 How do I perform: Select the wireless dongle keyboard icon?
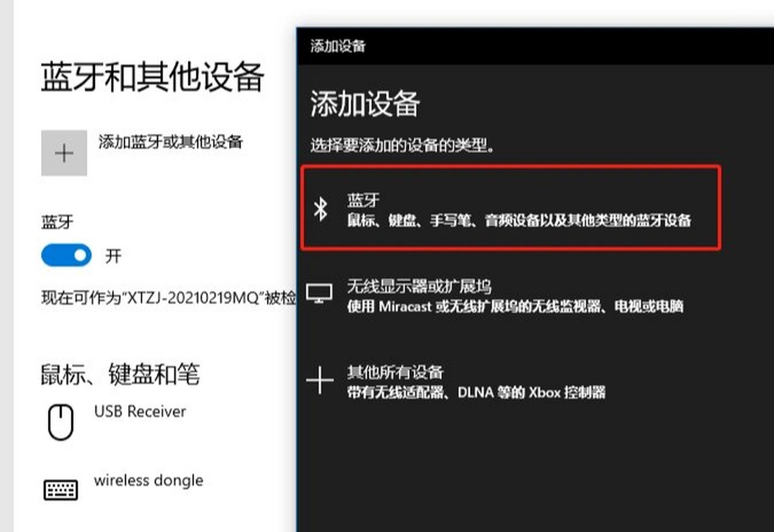[61, 490]
